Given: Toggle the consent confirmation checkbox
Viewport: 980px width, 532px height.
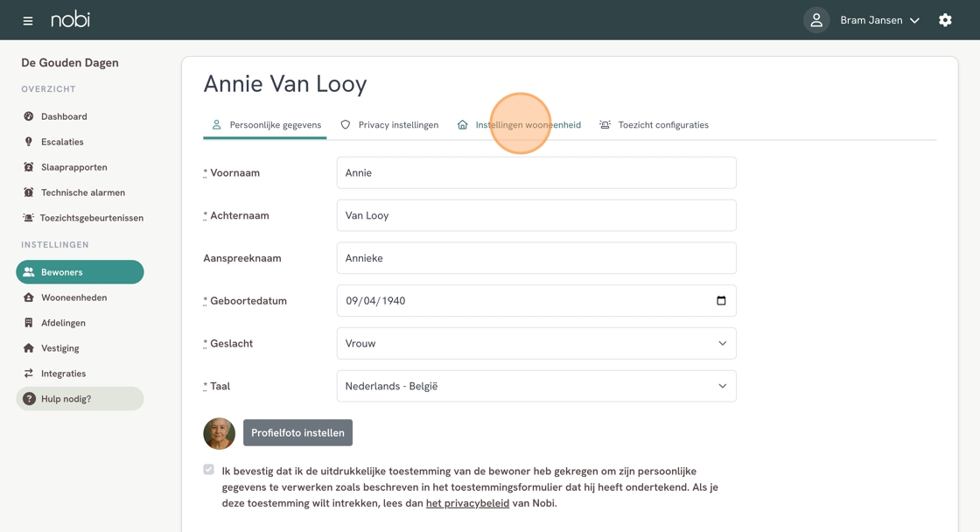Looking at the screenshot, I should coord(209,470).
